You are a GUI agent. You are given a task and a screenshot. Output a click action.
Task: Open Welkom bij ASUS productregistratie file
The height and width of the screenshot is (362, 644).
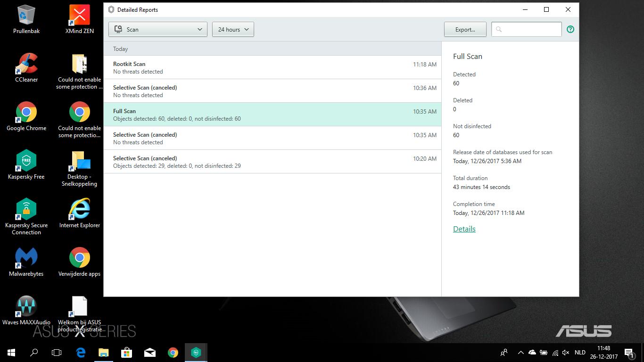coord(79,314)
